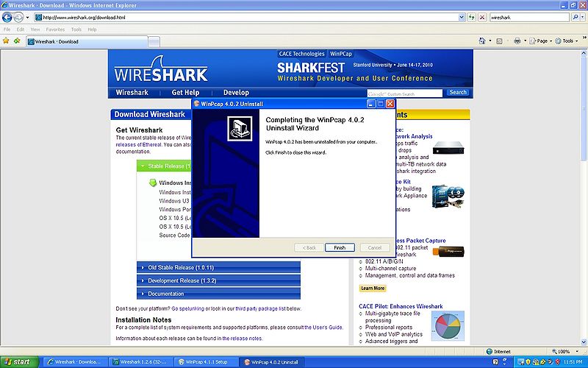
Task: Click the Print icon in command bar
Action: tap(517, 41)
